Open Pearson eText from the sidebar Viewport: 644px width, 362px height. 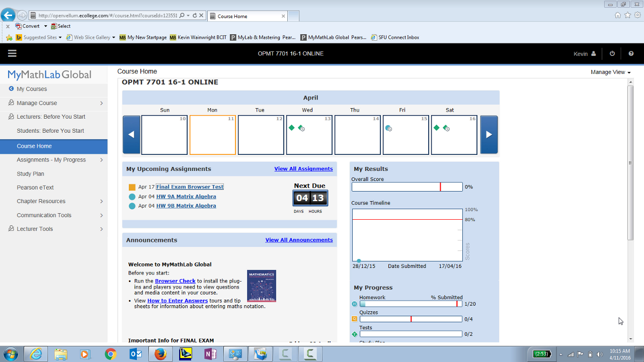[35, 188]
